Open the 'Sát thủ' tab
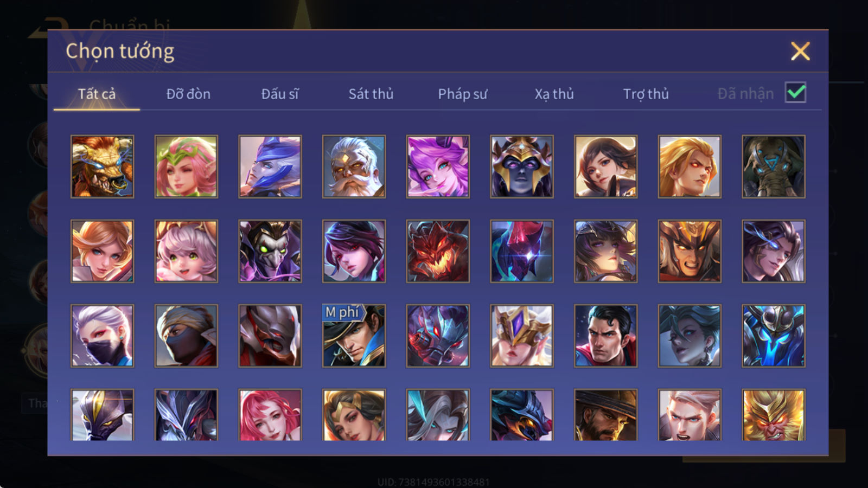This screenshot has width=868, height=488. pos(371,94)
